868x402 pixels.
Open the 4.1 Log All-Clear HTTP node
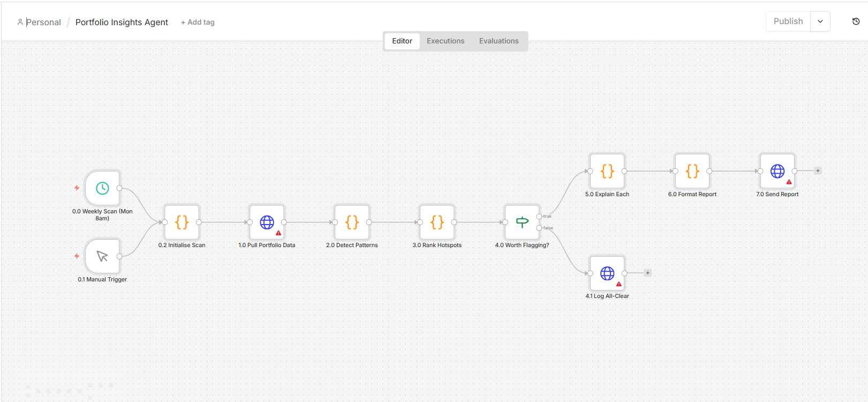point(607,273)
